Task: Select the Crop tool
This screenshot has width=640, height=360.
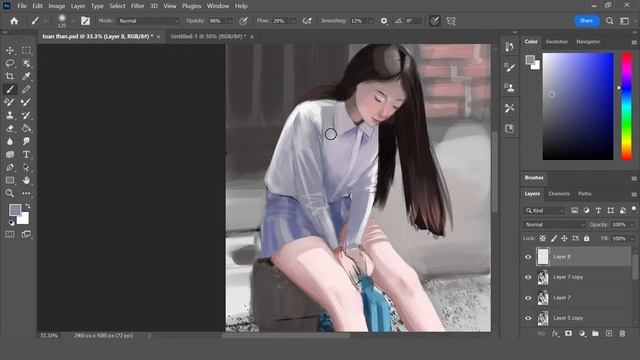Action: tap(10, 76)
